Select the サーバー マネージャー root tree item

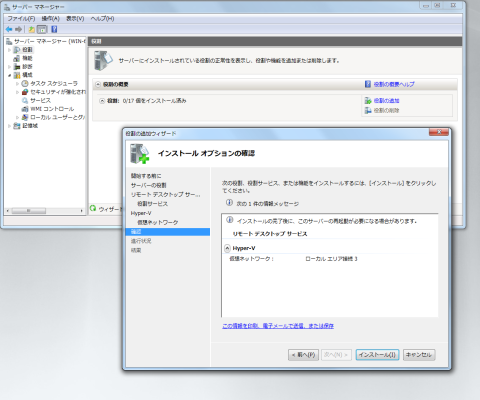(50, 41)
